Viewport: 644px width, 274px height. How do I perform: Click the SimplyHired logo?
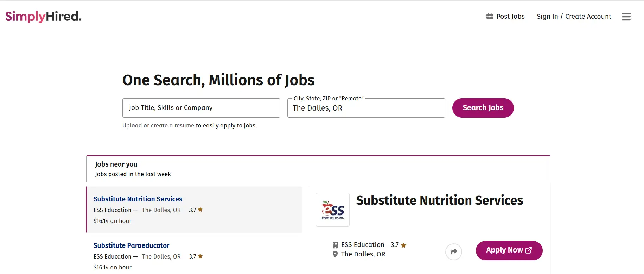[x=43, y=17]
